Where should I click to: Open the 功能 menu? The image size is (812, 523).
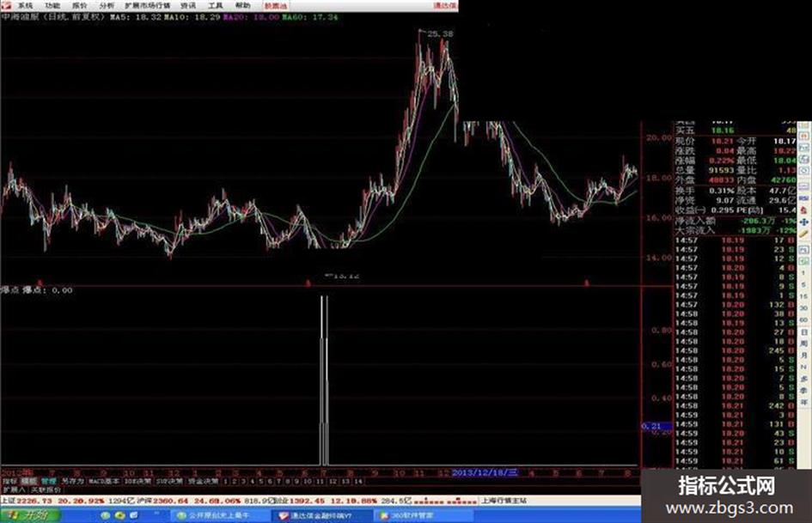[52, 6]
